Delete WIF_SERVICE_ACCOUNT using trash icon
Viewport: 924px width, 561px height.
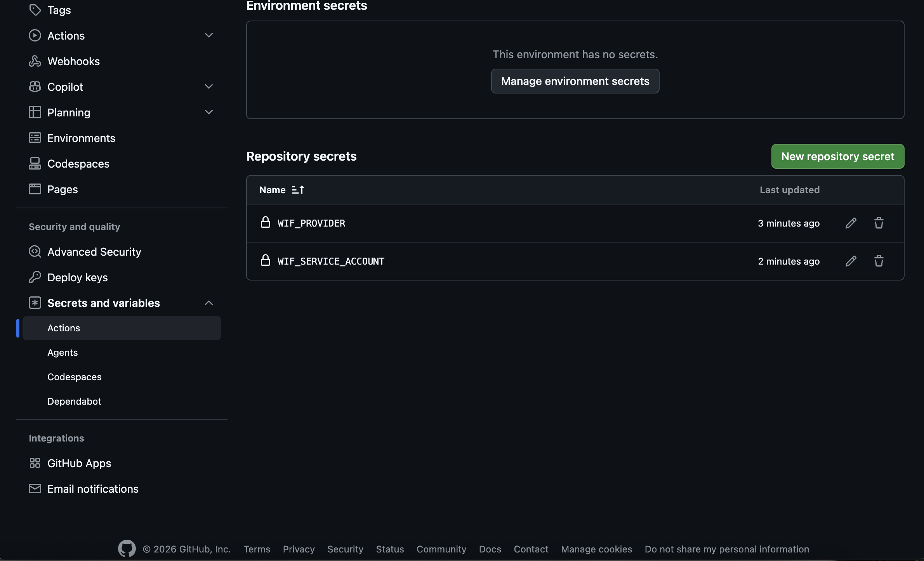point(879,261)
